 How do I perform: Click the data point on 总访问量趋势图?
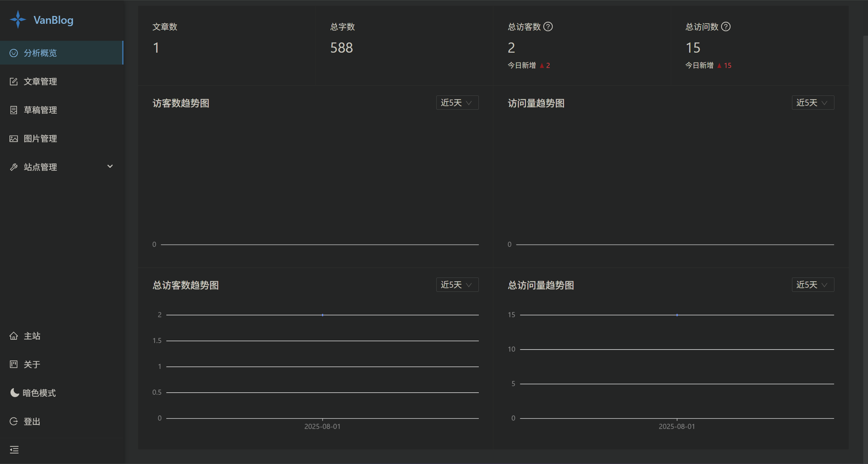(x=677, y=315)
